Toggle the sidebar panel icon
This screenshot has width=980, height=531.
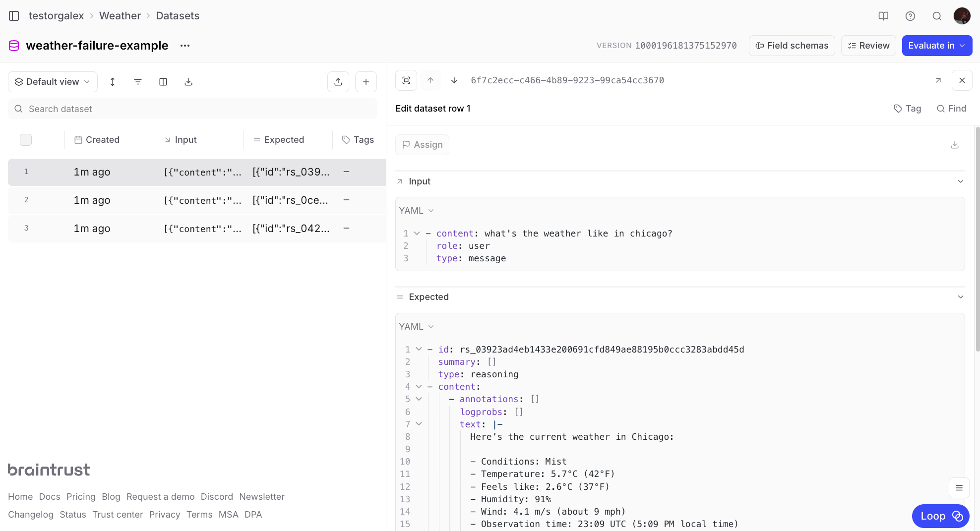pyautogui.click(x=14, y=16)
